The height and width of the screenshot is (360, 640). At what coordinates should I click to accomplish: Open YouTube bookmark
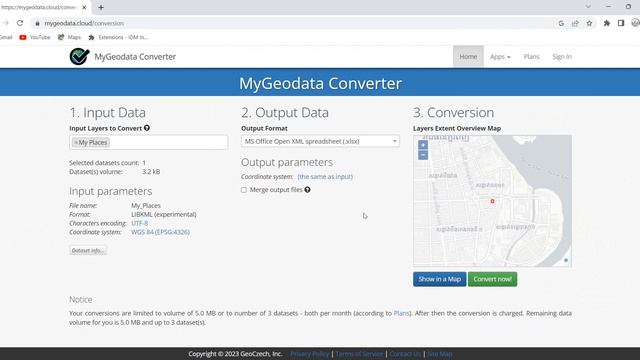(x=35, y=37)
